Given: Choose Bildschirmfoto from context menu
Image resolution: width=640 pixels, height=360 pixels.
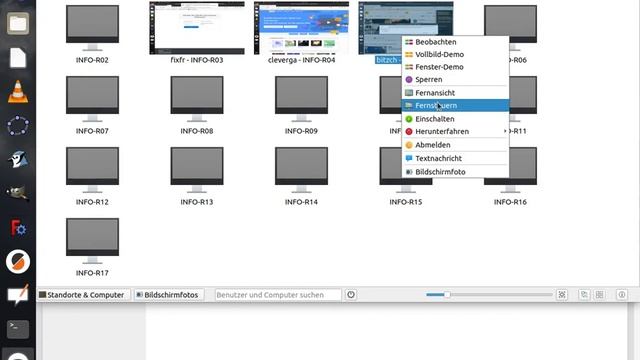Looking at the screenshot, I should click(x=456, y=172).
